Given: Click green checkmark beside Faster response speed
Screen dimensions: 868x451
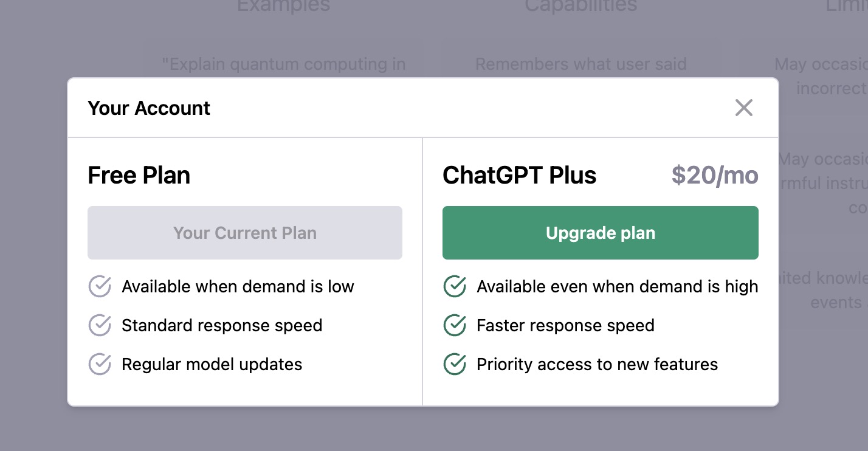Looking at the screenshot, I should [455, 325].
